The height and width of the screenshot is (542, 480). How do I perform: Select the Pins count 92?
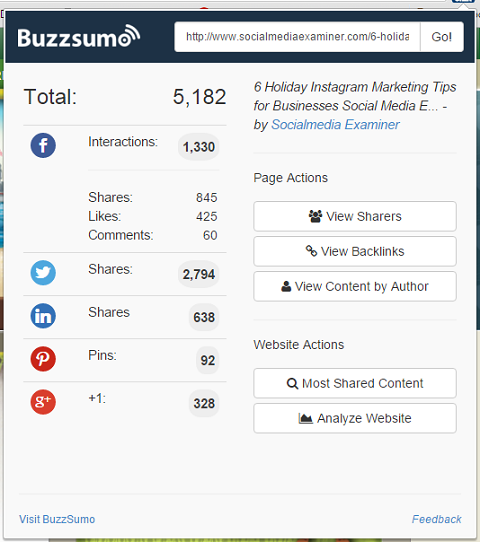pyautogui.click(x=208, y=361)
